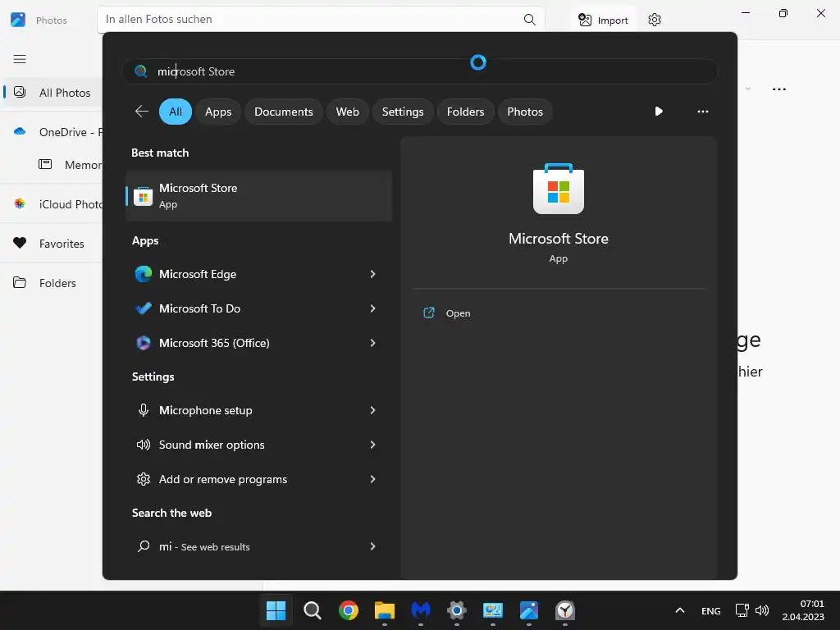The height and width of the screenshot is (630, 840).
Task: Open iCloud Photos in sidebar
Action: [52, 204]
